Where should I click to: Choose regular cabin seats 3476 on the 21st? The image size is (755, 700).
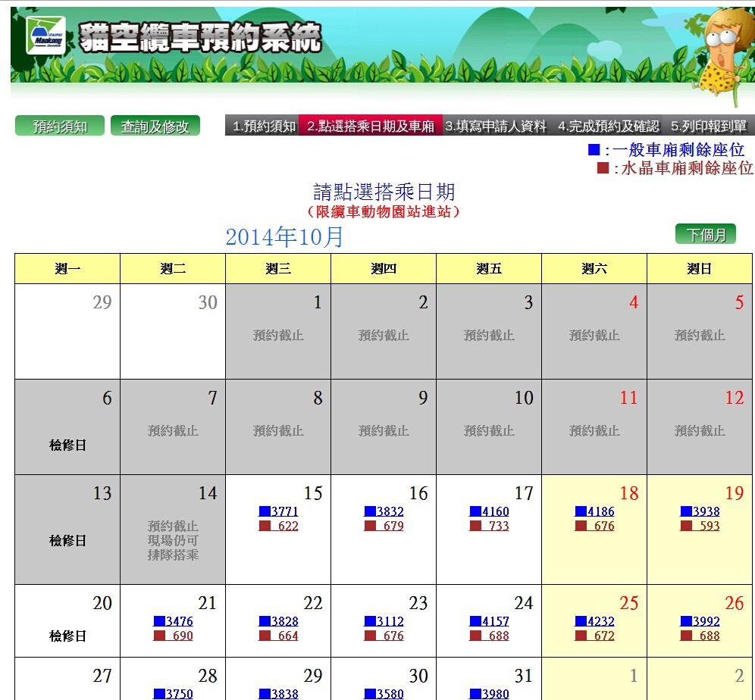coord(173,621)
